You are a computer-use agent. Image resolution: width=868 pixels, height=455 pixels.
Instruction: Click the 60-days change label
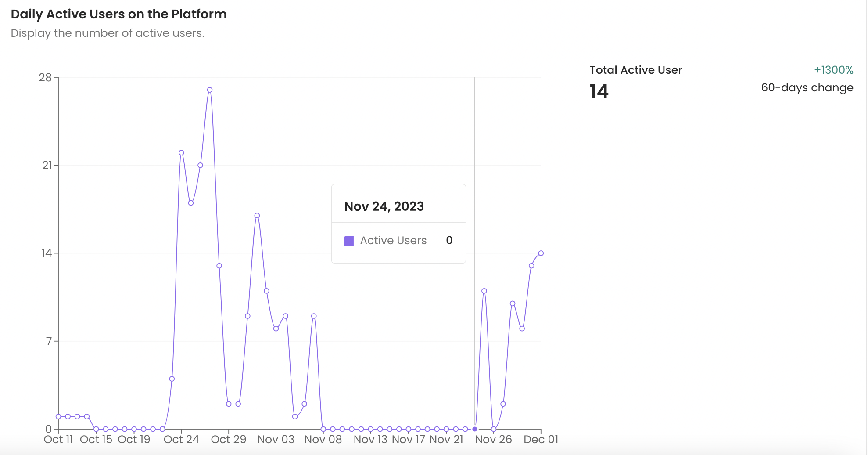807,88
